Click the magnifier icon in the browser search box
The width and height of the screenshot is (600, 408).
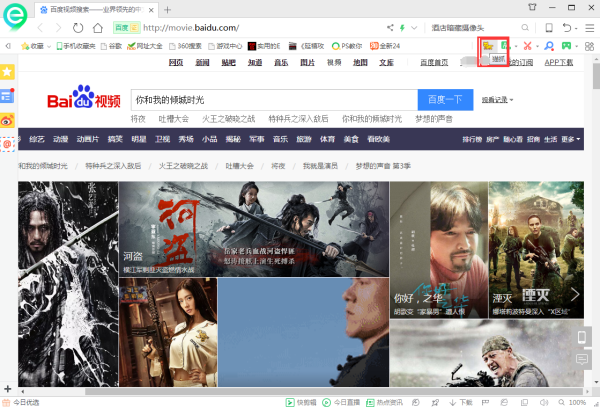525,28
